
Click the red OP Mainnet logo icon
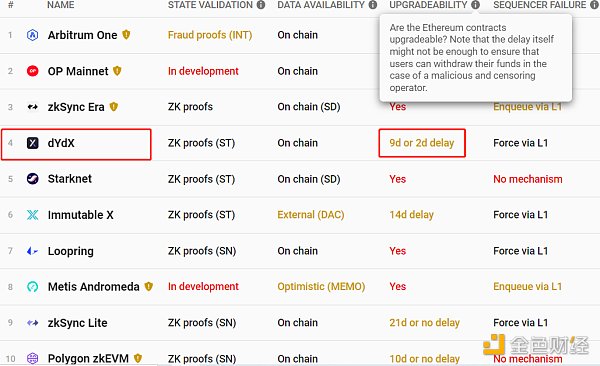(33, 71)
